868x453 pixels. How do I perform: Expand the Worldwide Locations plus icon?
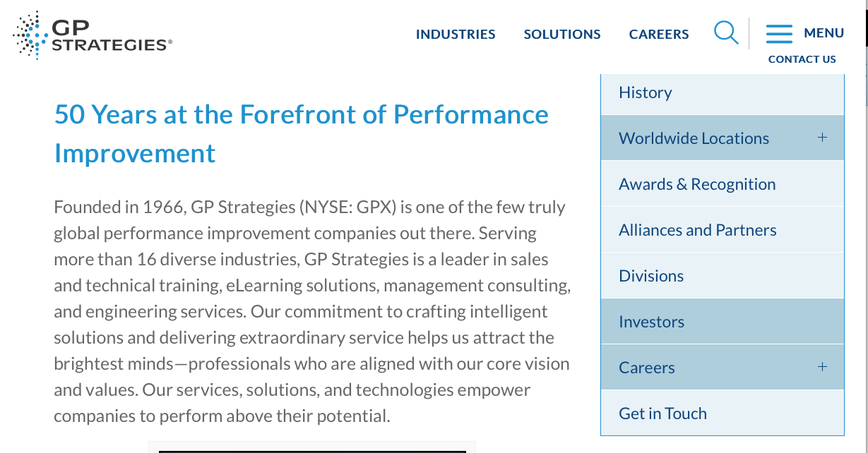pyautogui.click(x=822, y=138)
